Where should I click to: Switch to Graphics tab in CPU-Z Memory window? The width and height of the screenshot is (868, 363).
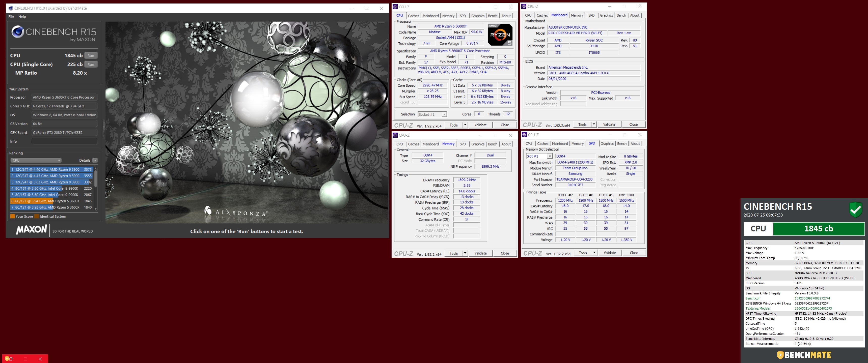click(477, 144)
